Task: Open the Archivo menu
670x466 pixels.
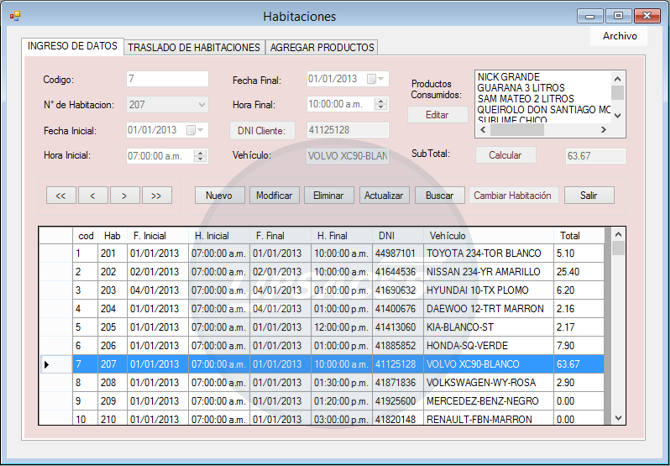Action: pyautogui.click(x=619, y=36)
